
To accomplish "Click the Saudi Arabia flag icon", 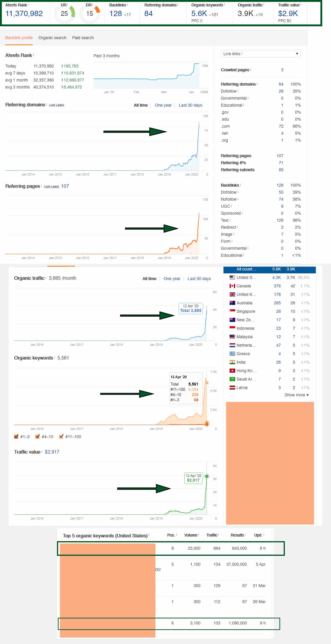I will tap(232, 379).
